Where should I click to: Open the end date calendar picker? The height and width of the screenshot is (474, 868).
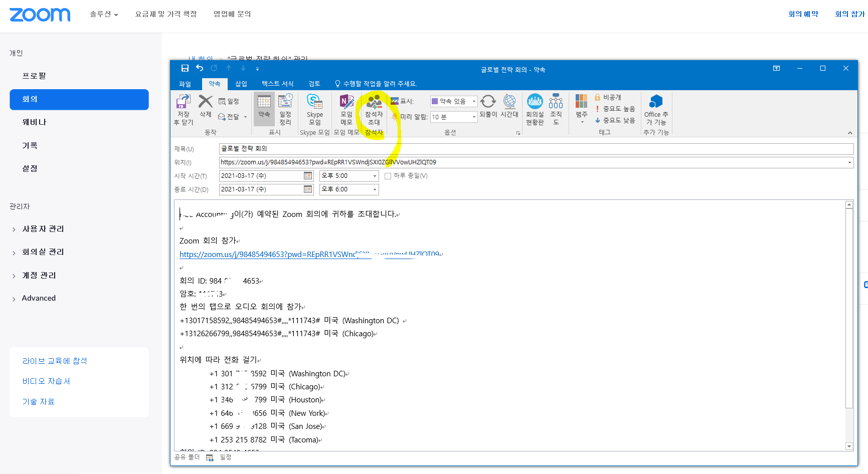point(308,189)
